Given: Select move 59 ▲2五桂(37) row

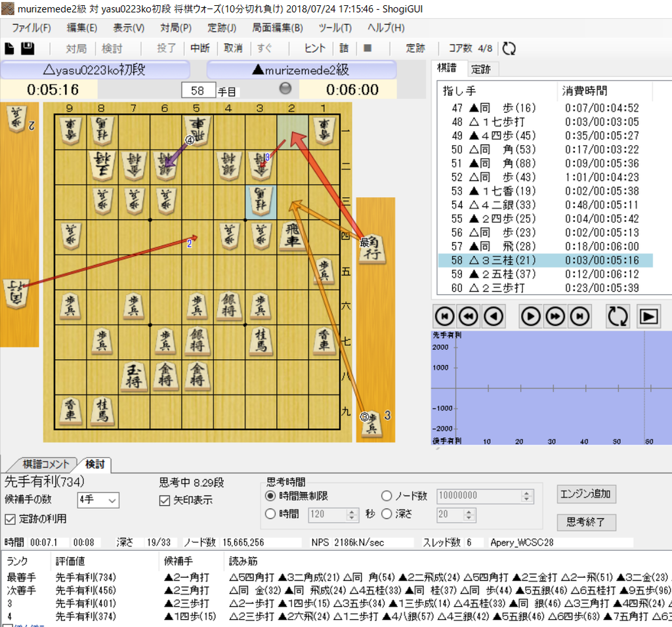Looking at the screenshot, I should [x=545, y=274].
